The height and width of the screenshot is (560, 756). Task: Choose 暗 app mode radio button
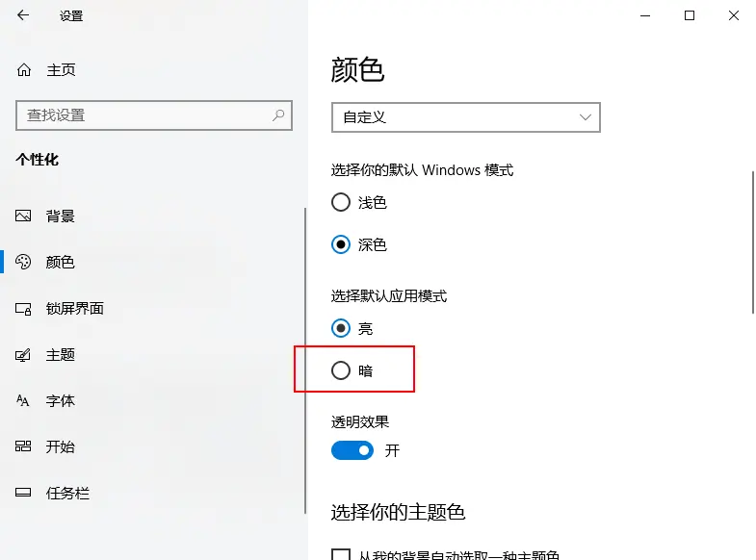pyautogui.click(x=341, y=370)
